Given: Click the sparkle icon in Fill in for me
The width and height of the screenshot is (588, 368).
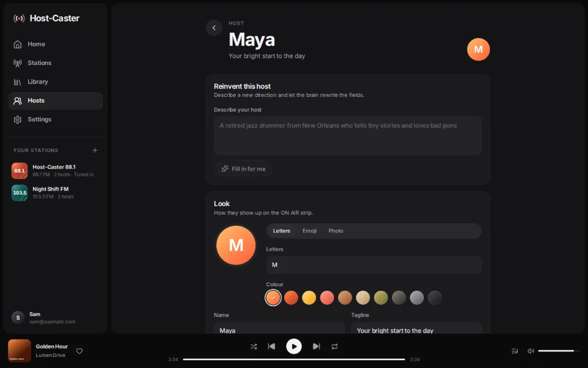Looking at the screenshot, I should [225, 169].
